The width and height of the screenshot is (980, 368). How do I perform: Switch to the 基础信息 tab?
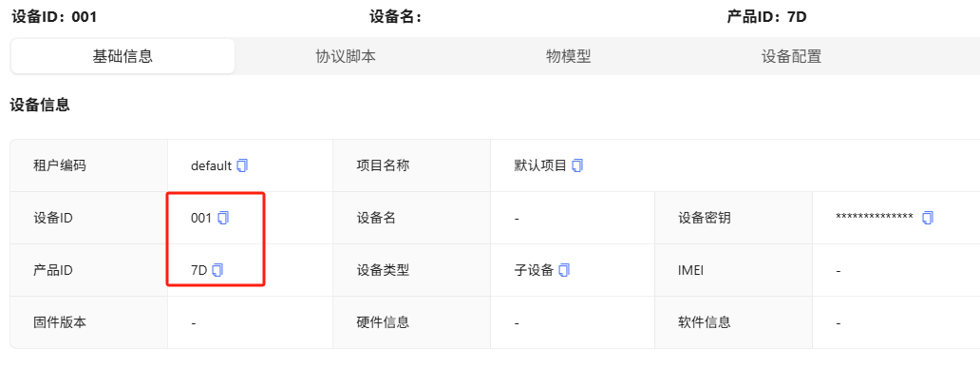click(x=122, y=56)
